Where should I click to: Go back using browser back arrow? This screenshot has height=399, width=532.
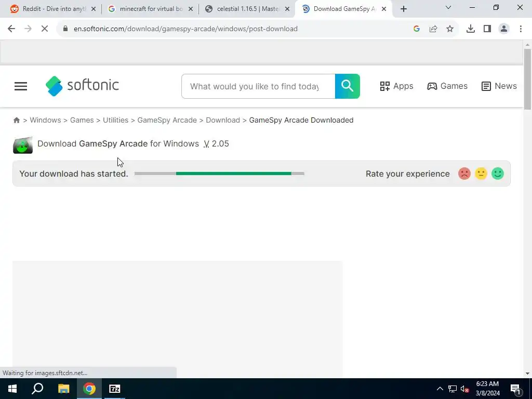[11, 29]
